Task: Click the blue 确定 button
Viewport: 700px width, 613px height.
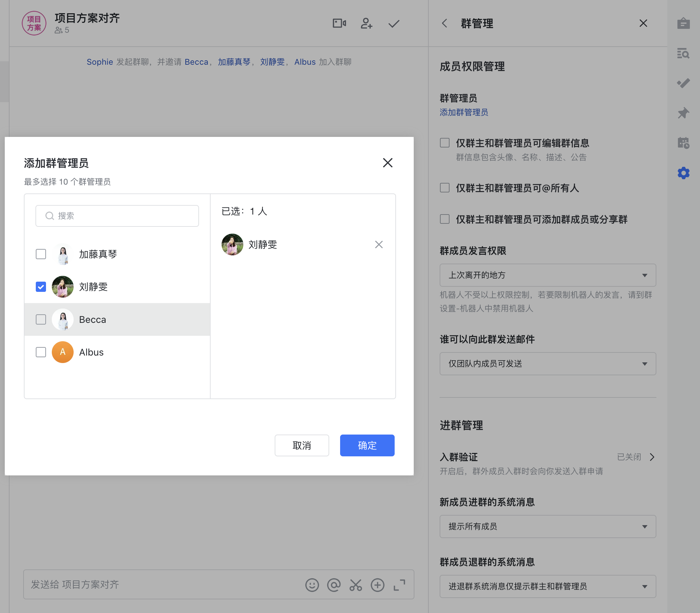Action: coord(367,445)
